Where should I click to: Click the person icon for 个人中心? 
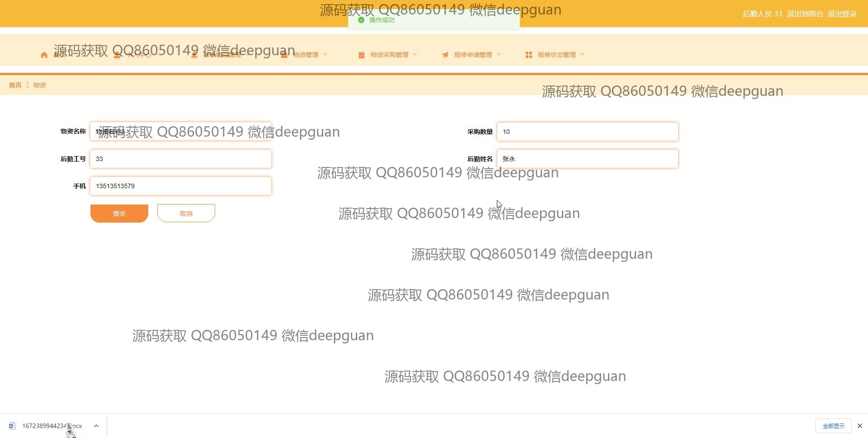click(x=117, y=55)
